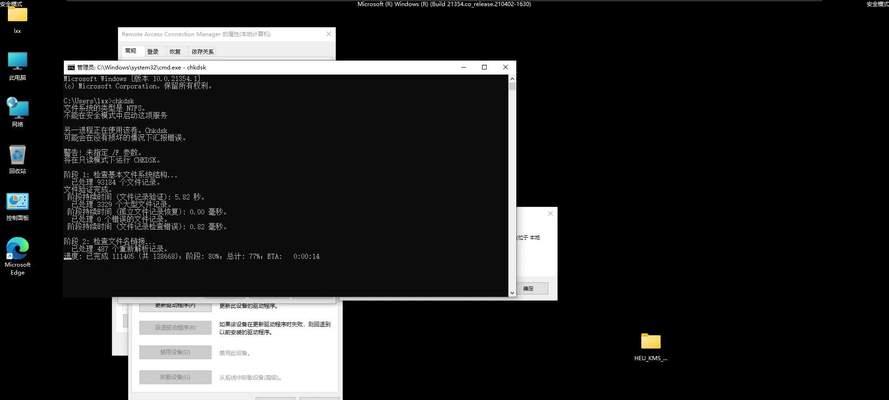Screen dimensions: 889x400
Task: Click the cmd scrollbar up arrow
Action: pyautogui.click(x=512, y=79)
